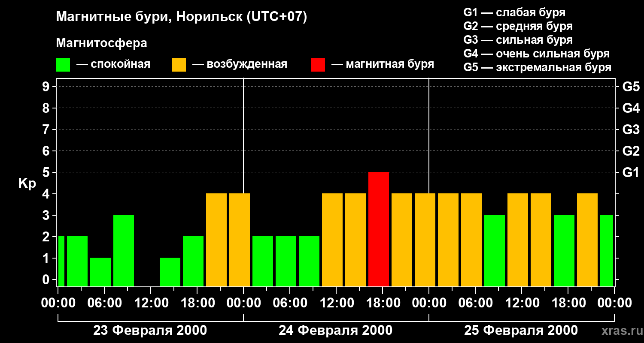Click the '12:00' time label for 25 Февраля
Viewport: 644px width, 343px height.
tap(522, 303)
